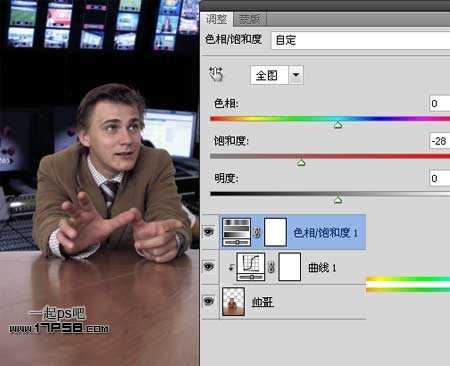Switch to the 蒙版 tab
The width and height of the screenshot is (450, 366).
pyautogui.click(x=250, y=20)
